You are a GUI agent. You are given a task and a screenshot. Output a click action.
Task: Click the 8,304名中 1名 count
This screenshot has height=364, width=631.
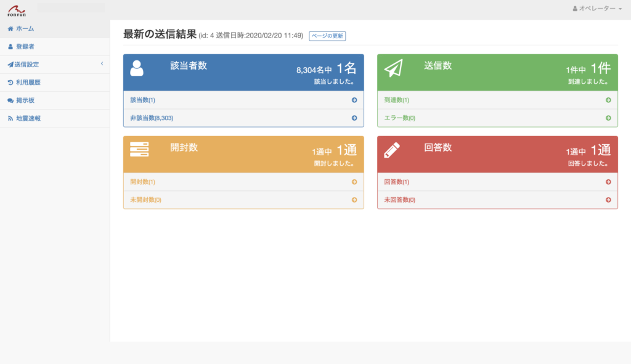327,69
